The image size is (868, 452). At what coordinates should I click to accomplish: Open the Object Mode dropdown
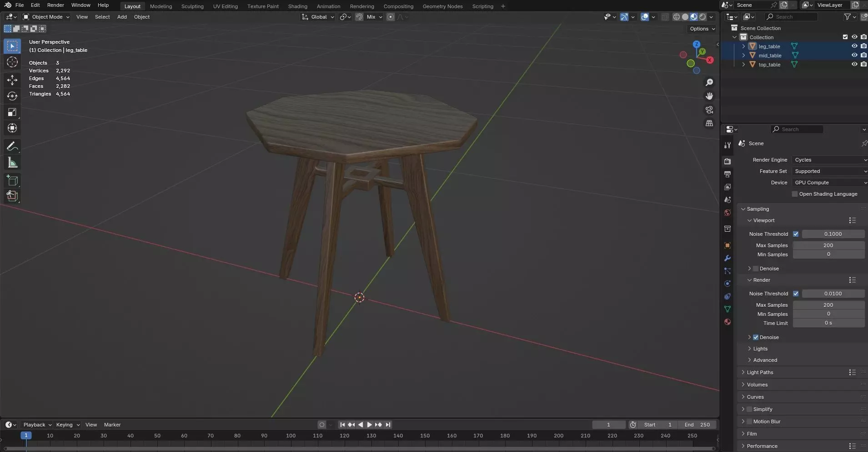pos(46,17)
